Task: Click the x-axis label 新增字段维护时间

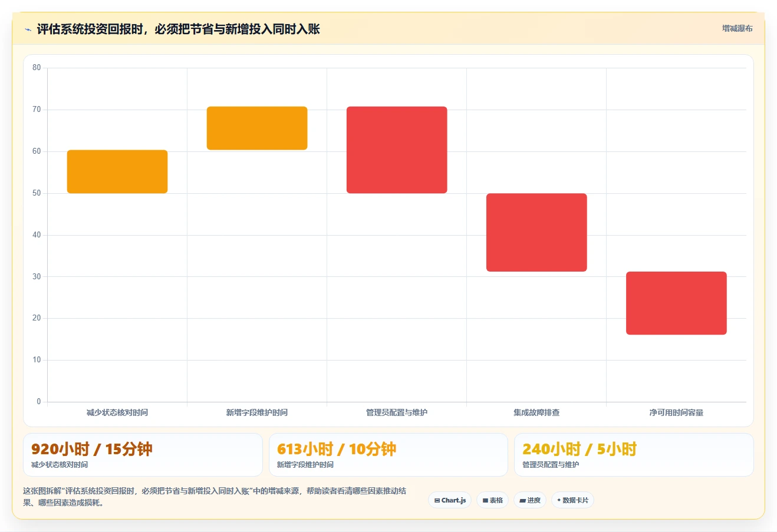Action: click(257, 412)
